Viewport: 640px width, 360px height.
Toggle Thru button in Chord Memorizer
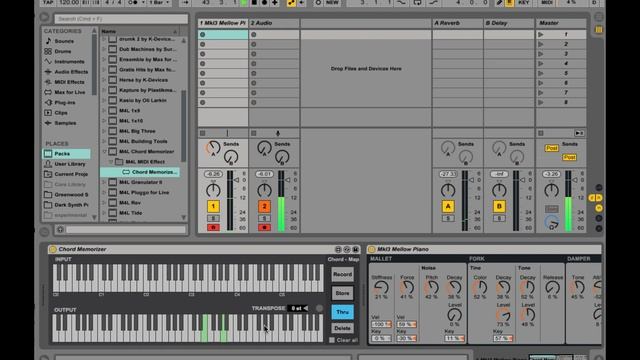pos(342,312)
